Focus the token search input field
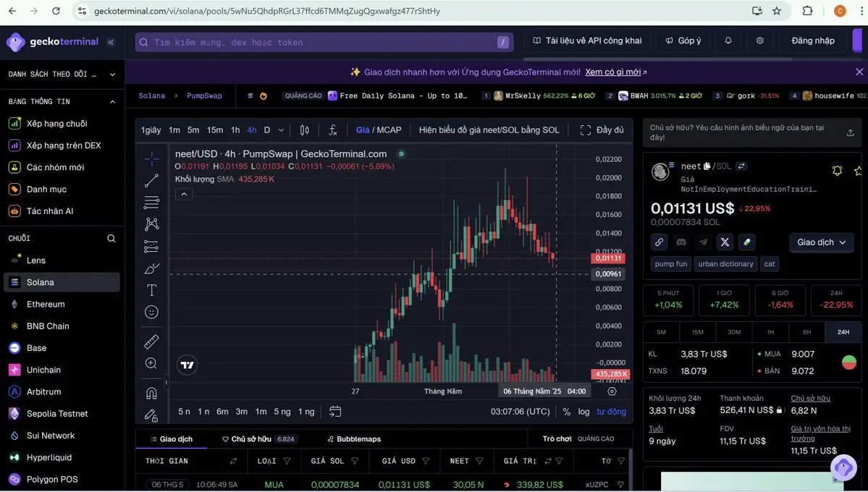The width and height of the screenshot is (868, 492). 324,42
